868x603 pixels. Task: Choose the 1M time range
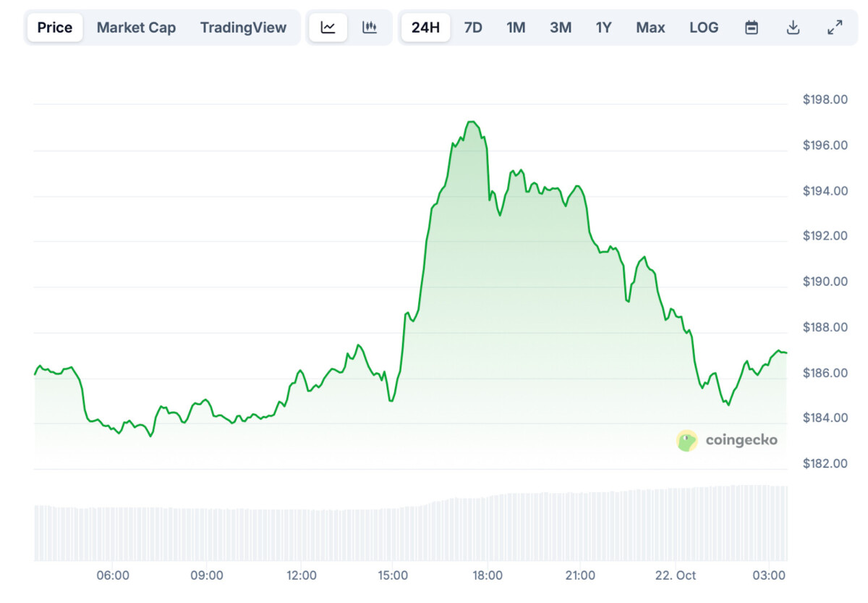coord(516,28)
